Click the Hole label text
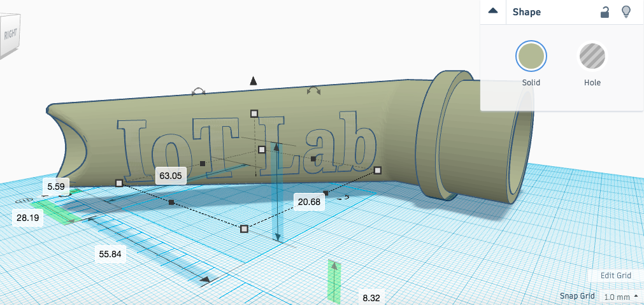 [x=592, y=83]
